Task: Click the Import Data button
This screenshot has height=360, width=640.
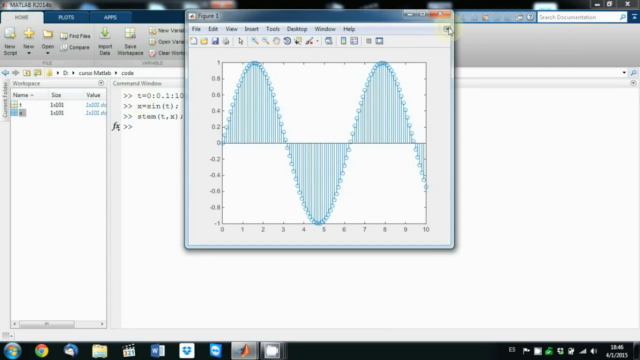Action: point(105,41)
